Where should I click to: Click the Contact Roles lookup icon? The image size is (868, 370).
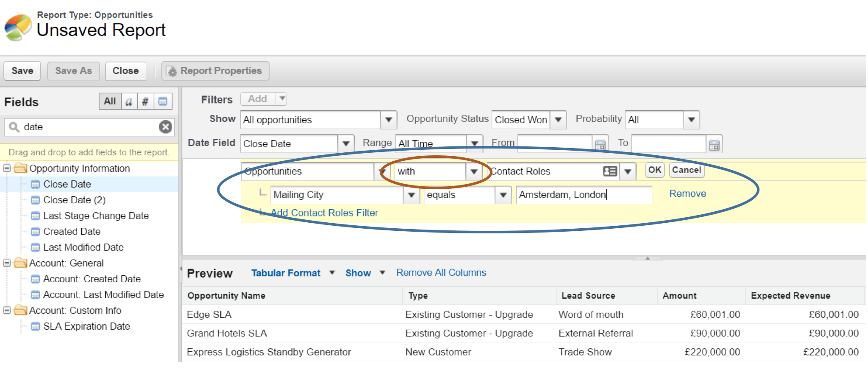point(610,171)
